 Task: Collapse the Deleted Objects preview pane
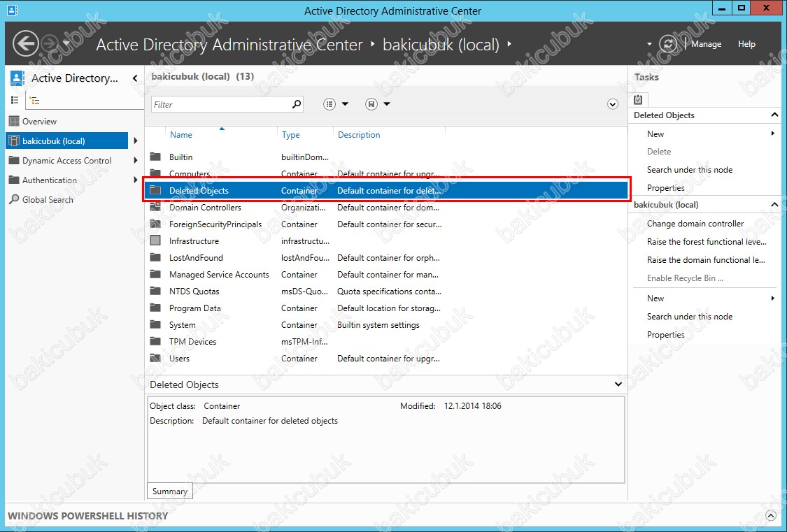(618, 384)
